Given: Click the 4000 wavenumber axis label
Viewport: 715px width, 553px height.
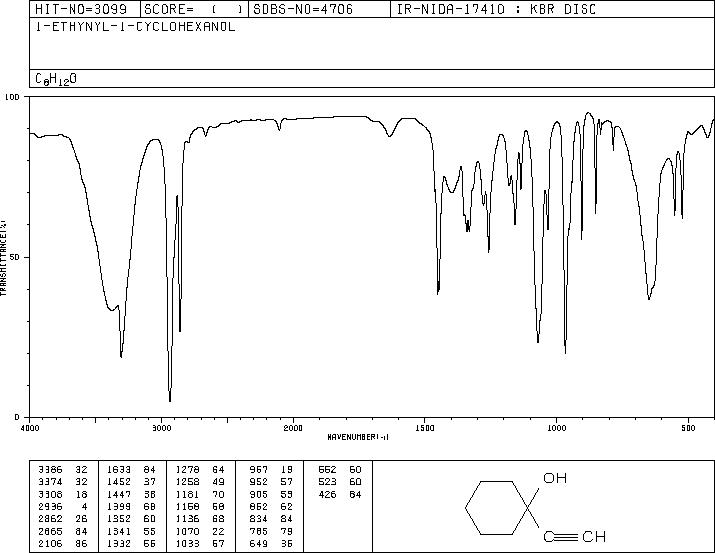Looking at the screenshot, I should pos(30,428).
